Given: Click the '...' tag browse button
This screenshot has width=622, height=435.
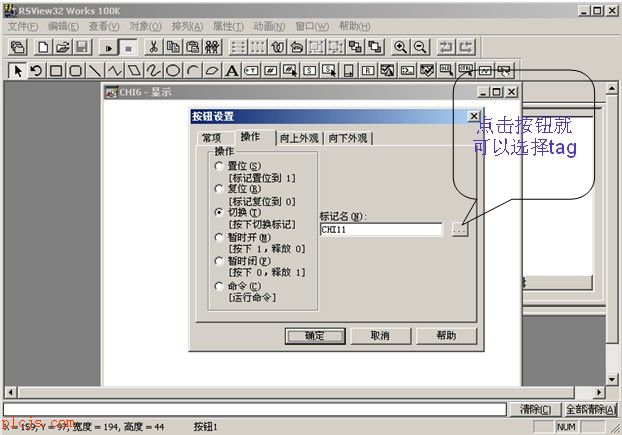Looking at the screenshot, I should pos(460,229).
